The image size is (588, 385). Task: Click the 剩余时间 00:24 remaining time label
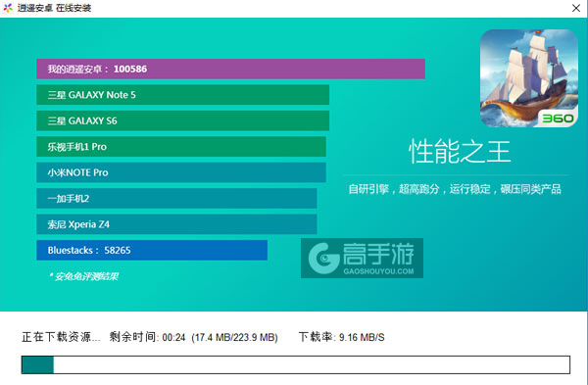click(147, 337)
